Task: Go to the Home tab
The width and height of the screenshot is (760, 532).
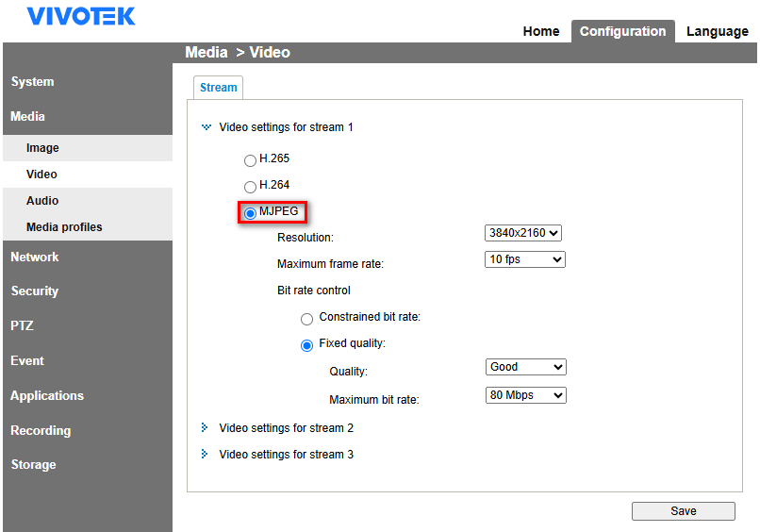Action: pos(540,31)
